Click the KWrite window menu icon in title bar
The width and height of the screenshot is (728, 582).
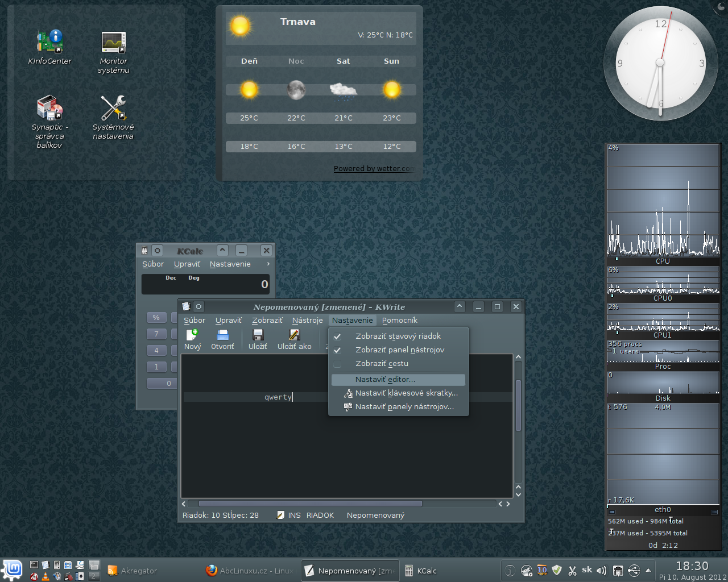point(185,306)
